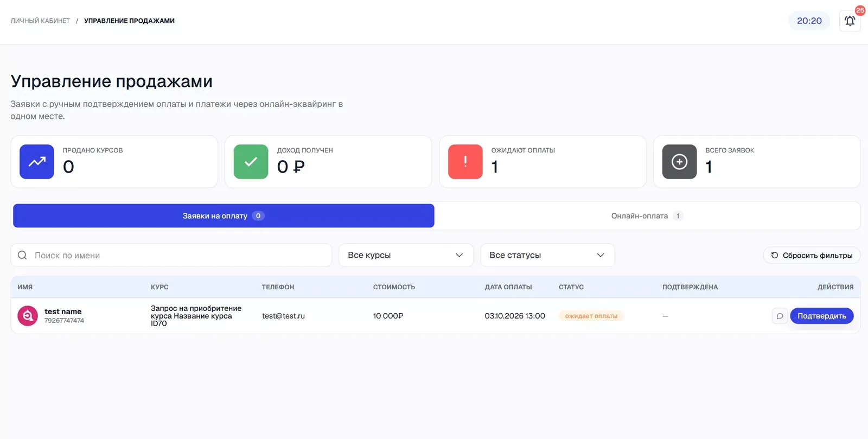This screenshot has width=868, height=439.
Task: Click the "Имя" column header
Action: click(25, 287)
